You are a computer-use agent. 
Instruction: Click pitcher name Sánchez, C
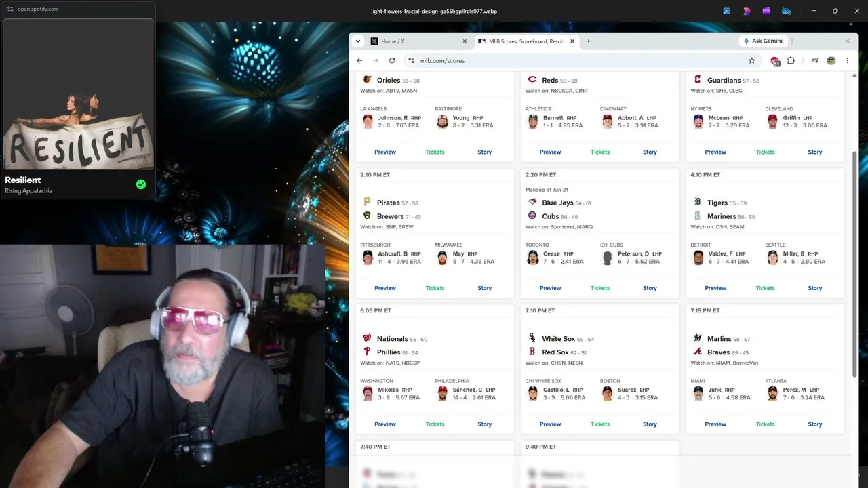coord(467,390)
